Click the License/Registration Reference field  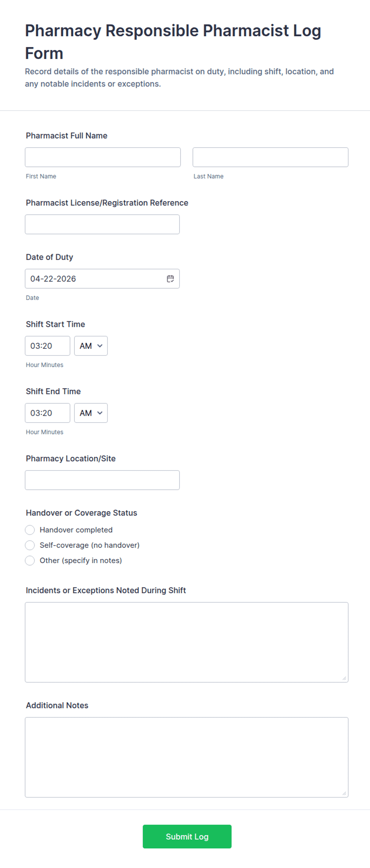click(102, 225)
